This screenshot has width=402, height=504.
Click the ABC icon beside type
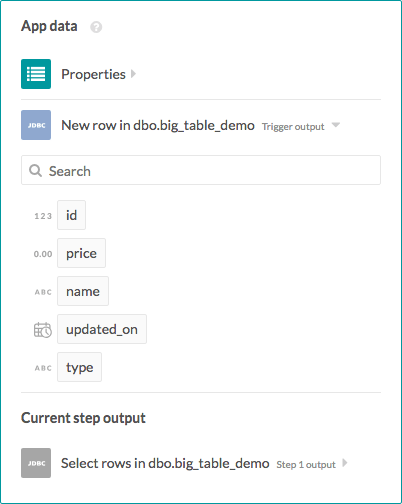(43, 368)
